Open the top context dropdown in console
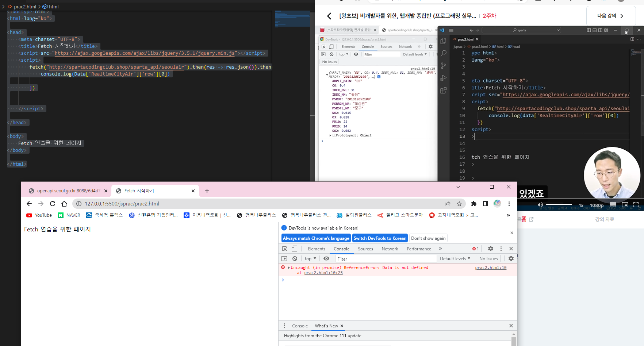644x346 pixels. click(x=310, y=259)
